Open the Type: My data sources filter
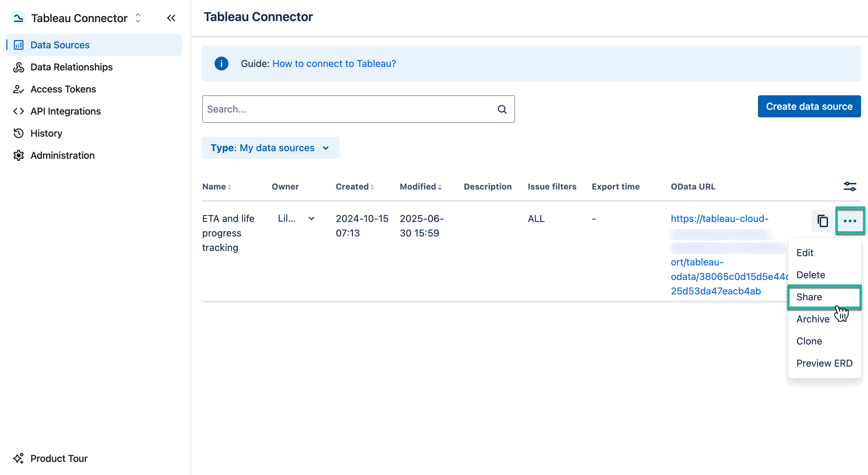The height and width of the screenshot is (475, 868). point(270,148)
